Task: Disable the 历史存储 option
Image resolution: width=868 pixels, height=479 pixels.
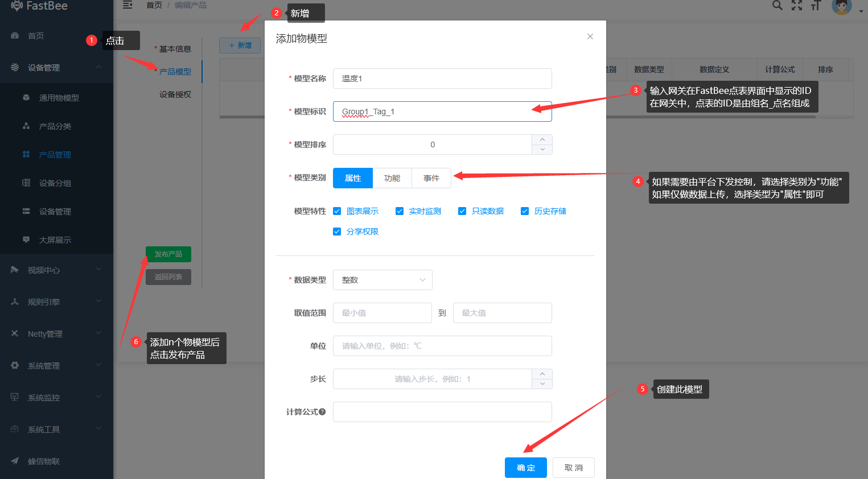Action: [524, 210]
